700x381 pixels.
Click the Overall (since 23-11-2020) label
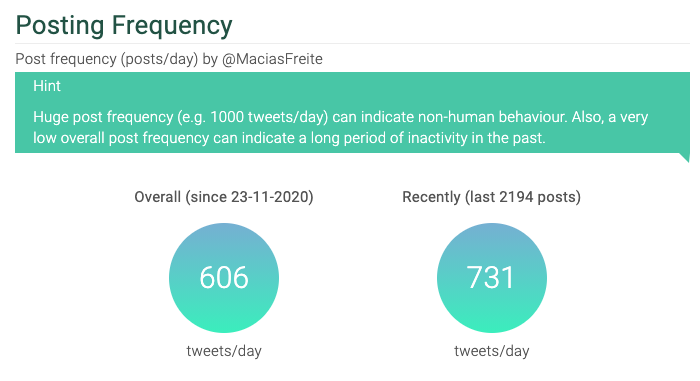[x=224, y=197]
